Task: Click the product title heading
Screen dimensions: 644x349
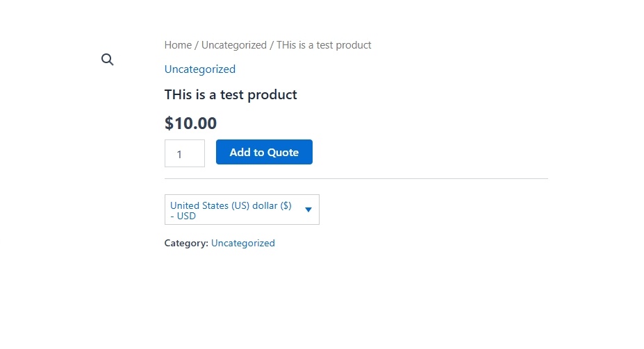Action: 231,95
